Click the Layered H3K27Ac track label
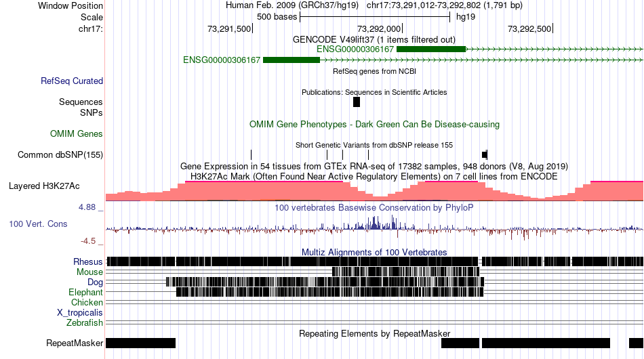644x359 pixels. [44, 186]
